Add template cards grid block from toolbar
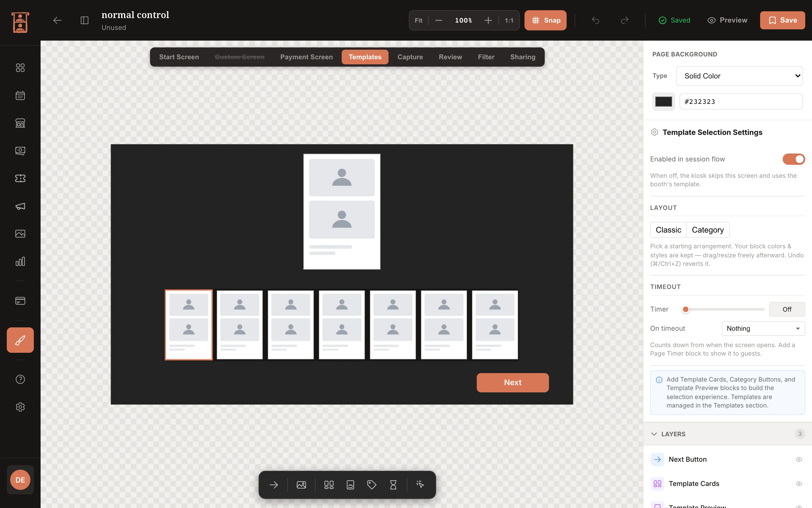The width and height of the screenshot is (812, 508). point(329,485)
